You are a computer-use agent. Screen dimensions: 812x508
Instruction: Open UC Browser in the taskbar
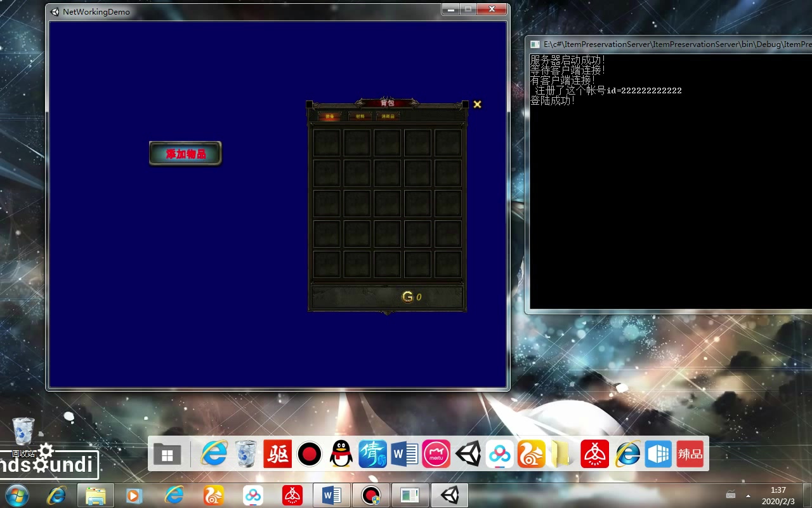213,495
